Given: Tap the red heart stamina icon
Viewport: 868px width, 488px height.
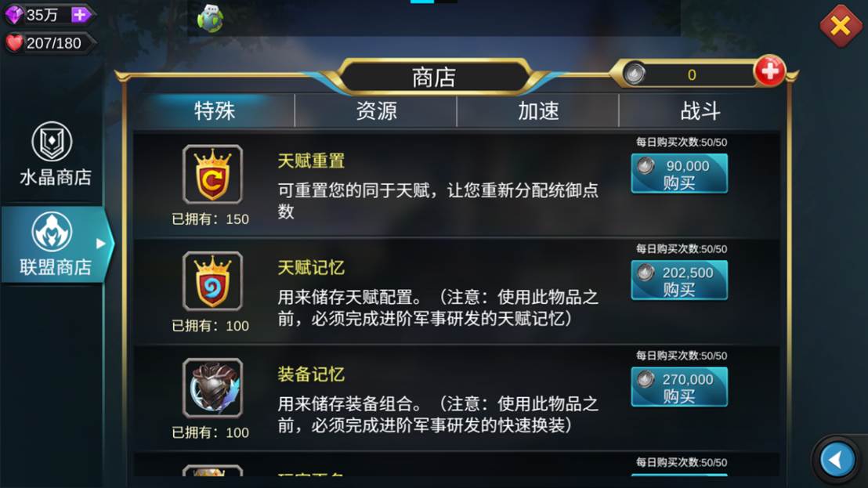Looking at the screenshot, I should pyautogui.click(x=14, y=42).
